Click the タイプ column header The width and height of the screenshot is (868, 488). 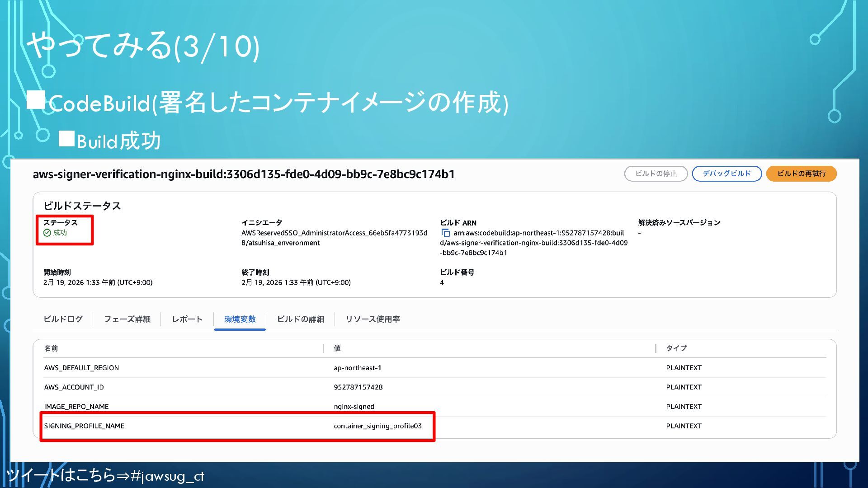[x=676, y=348]
